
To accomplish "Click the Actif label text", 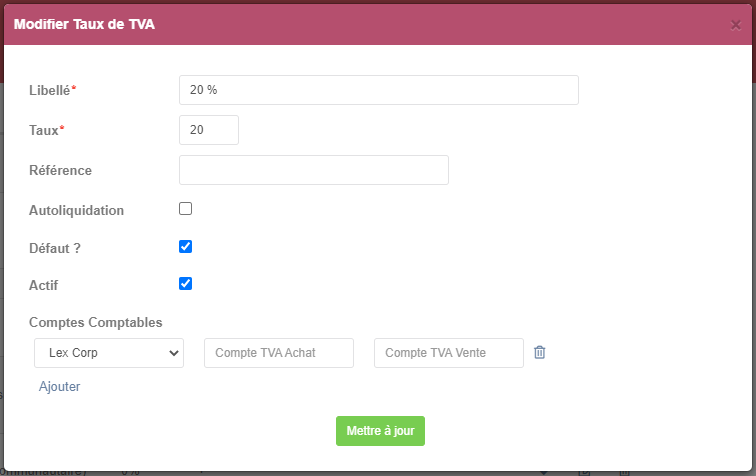I will (43, 286).
